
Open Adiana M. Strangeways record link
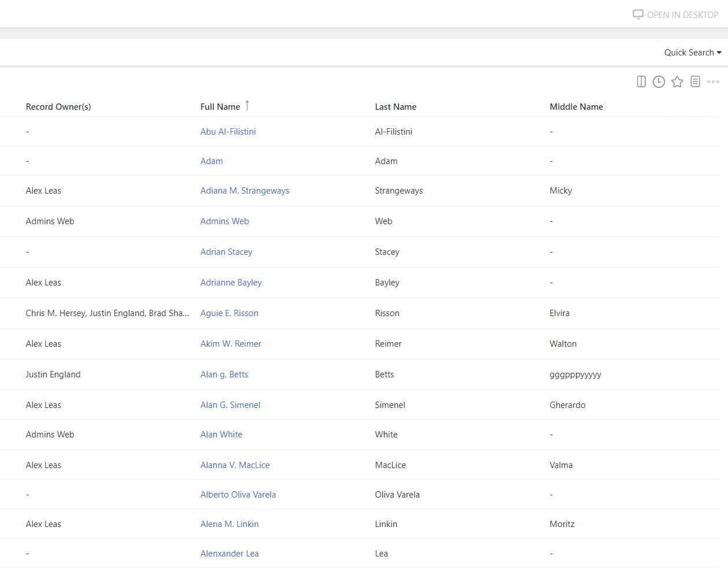click(245, 191)
